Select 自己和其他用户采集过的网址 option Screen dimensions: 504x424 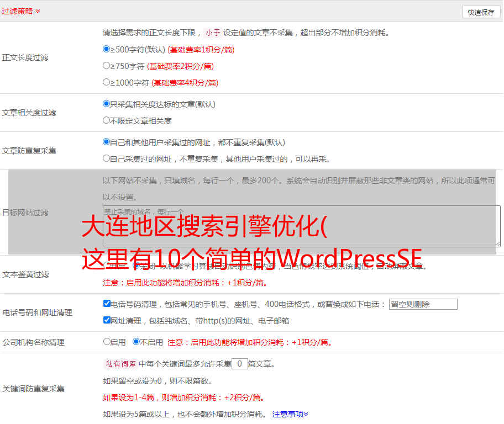tap(106, 142)
